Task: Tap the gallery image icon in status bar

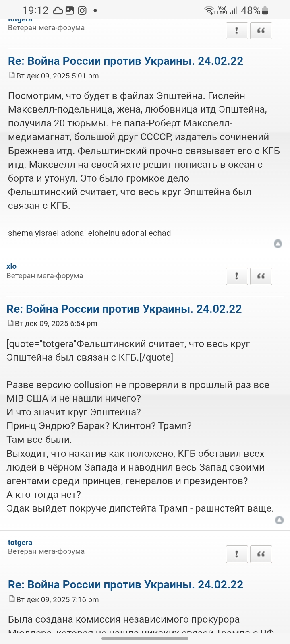Action: click(x=70, y=11)
